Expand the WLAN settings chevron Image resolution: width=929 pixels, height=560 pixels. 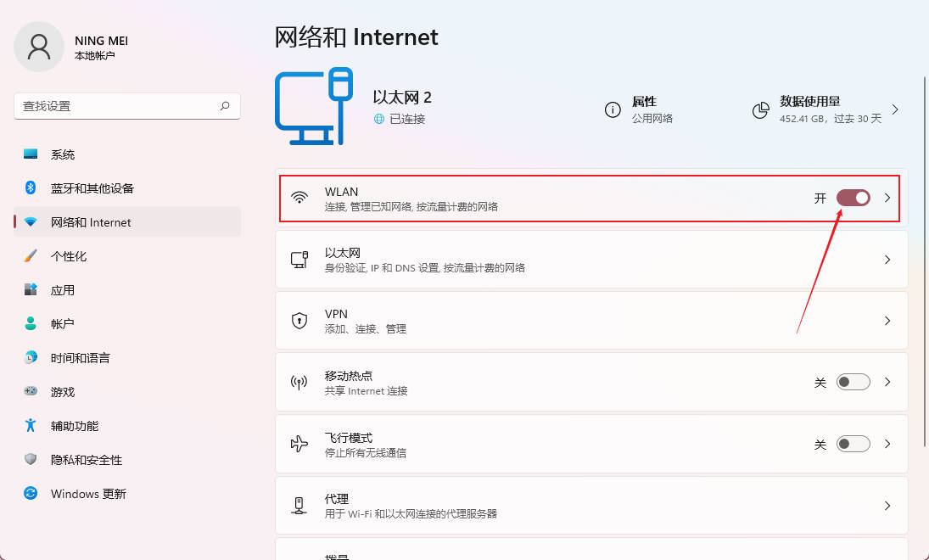click(x=887, y=198)
